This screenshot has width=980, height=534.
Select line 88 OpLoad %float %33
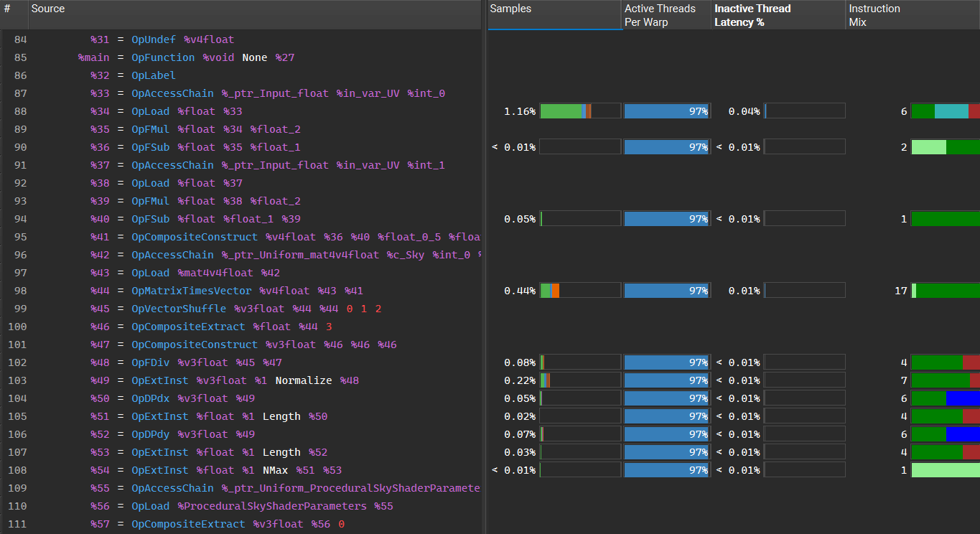click(x=241, y=111)
